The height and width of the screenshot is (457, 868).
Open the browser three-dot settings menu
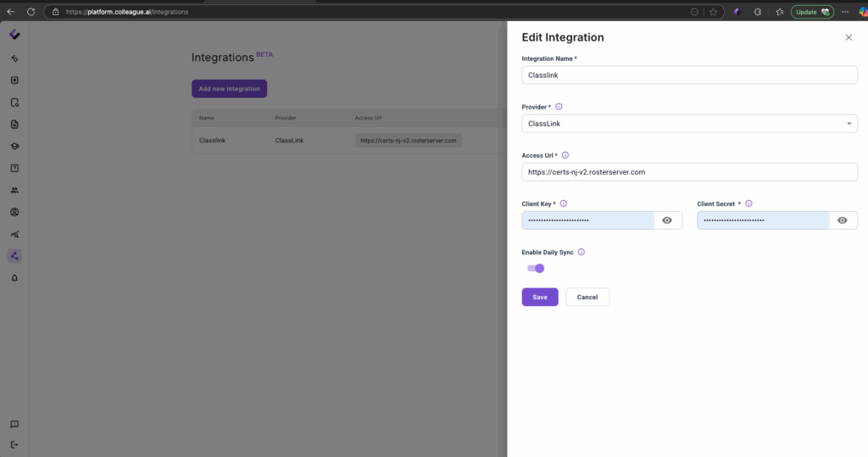[844, 12]
